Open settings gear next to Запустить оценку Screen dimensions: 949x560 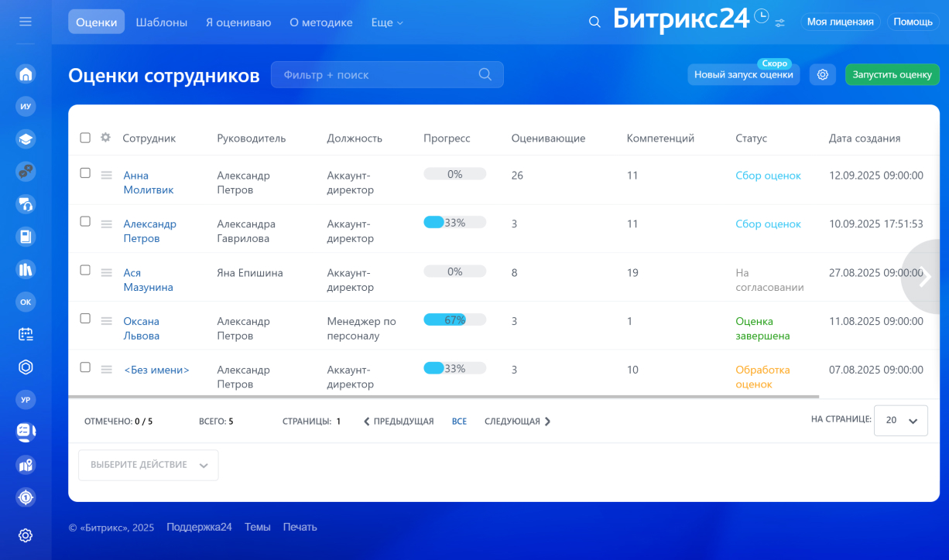822,75
